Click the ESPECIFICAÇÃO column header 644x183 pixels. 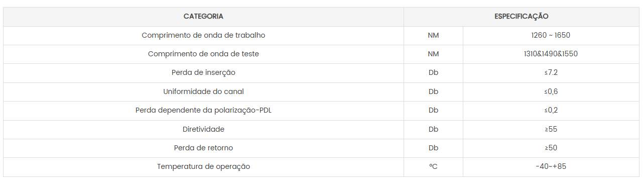(522, 17)
